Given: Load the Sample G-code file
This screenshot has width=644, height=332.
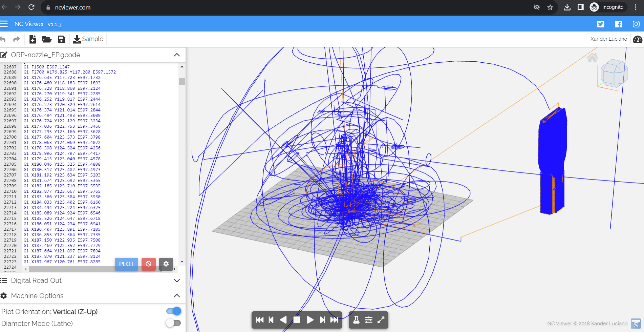Looking at the screenshot, I should [x=88, y=39].
